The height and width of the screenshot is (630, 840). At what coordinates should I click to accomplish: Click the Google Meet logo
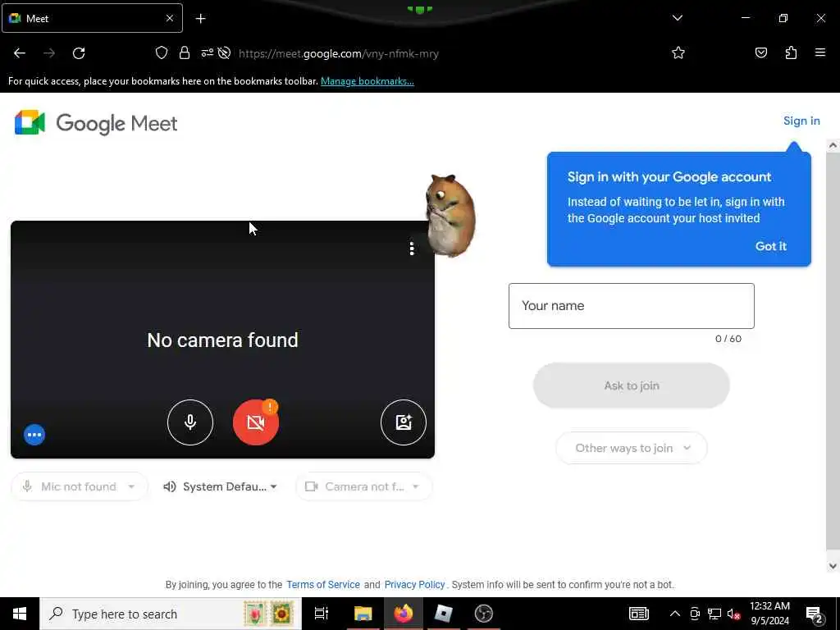click(x=96, y=123)
